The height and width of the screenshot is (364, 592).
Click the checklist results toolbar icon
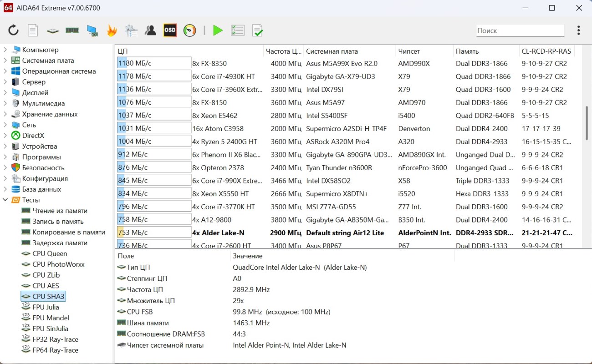[238, 30]
